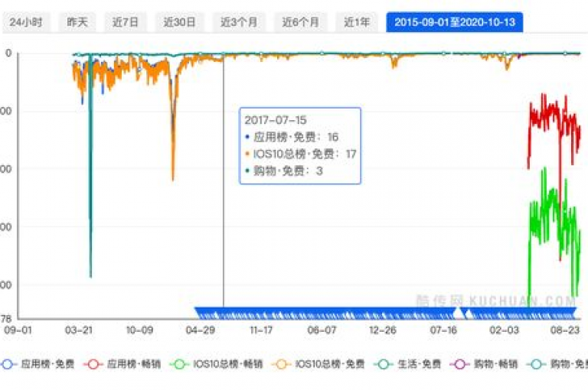Click the 11-17 x-axis date label
This screenshot has width=588, height=390.
point(261,330)
